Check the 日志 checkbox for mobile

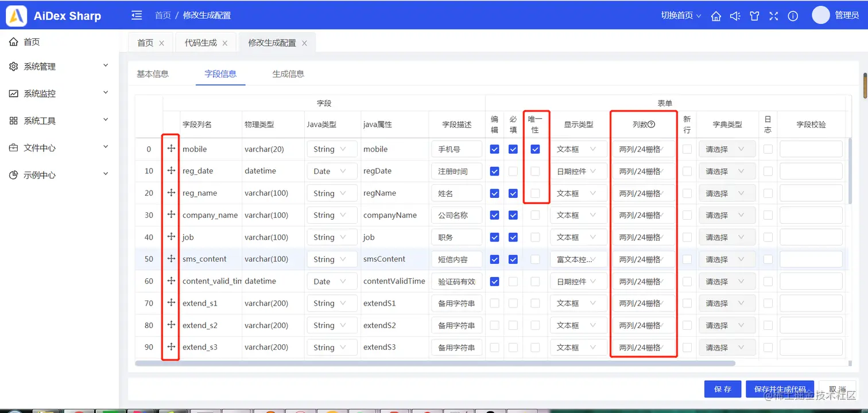click(x=768, y=149)
